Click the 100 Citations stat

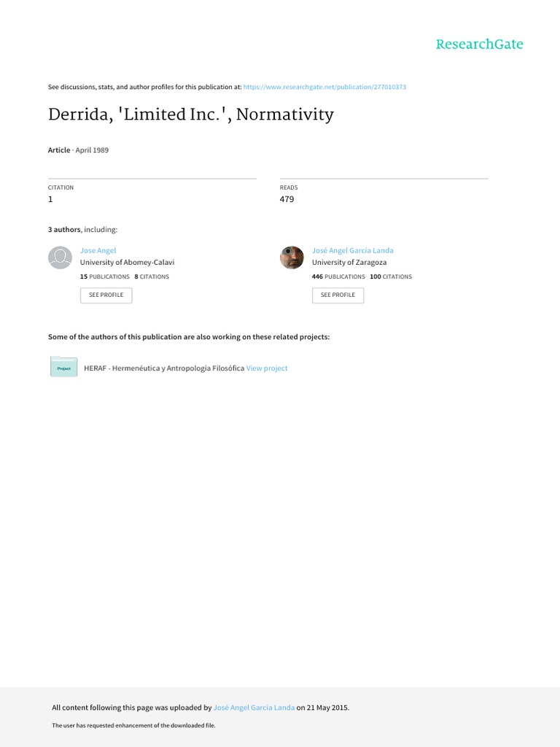pos(391,277)
